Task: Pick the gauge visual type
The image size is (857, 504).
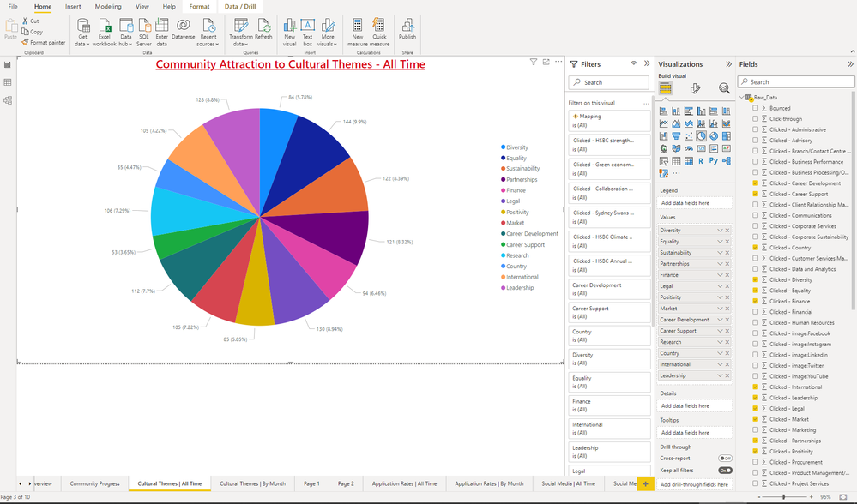Action: point(689,148)
